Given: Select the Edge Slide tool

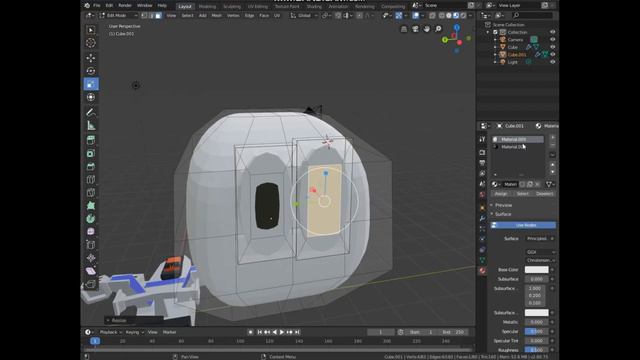Looking at the screenshot, I should 91,244.
